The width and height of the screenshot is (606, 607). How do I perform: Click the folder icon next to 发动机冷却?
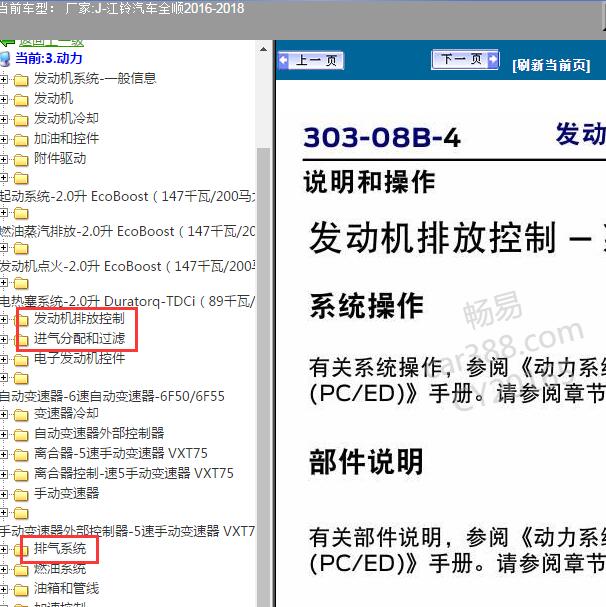tap(21, 120)
